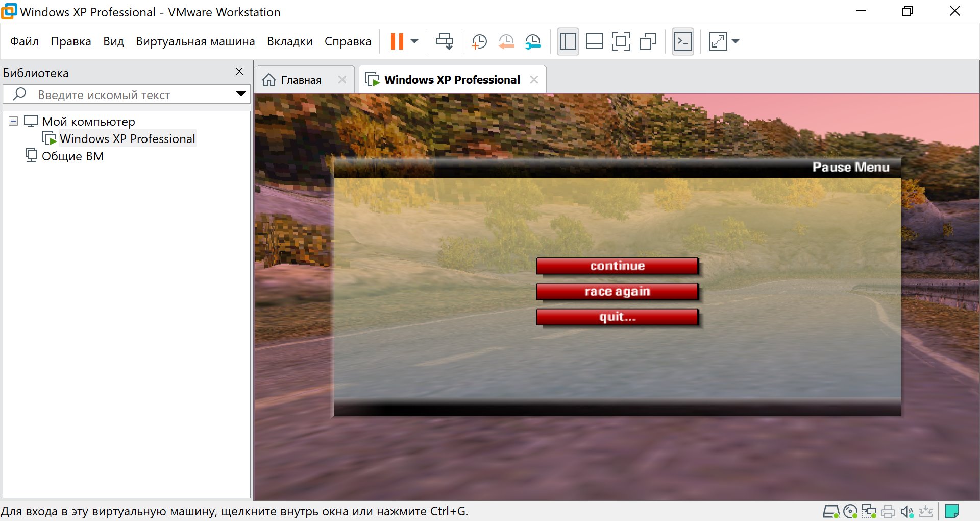This screenshot has height=521, width=980.
Task: Switch to Unity mode
Action: pyautogui.click(x=647, y=41)
